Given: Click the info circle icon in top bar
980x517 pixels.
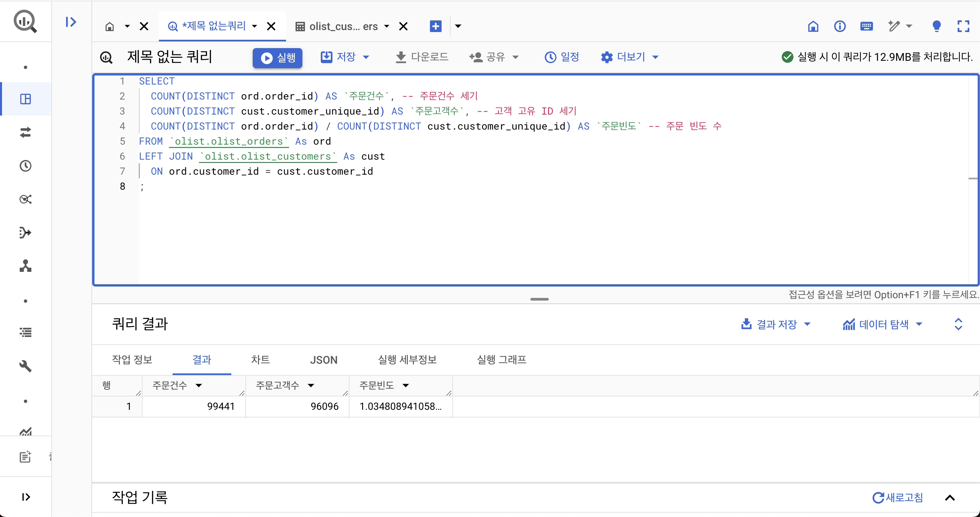Looking at the screenshot, I should (x=839, y=26).
